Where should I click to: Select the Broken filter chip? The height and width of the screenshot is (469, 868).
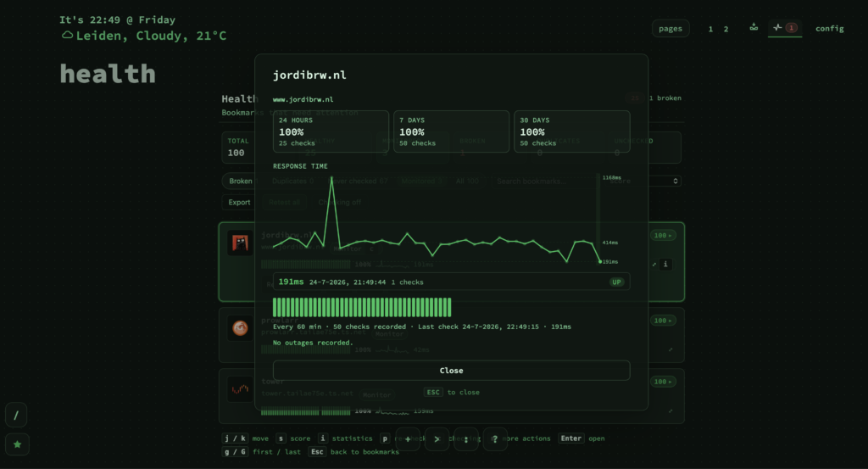pyautogui.click(x=240, y=181)
